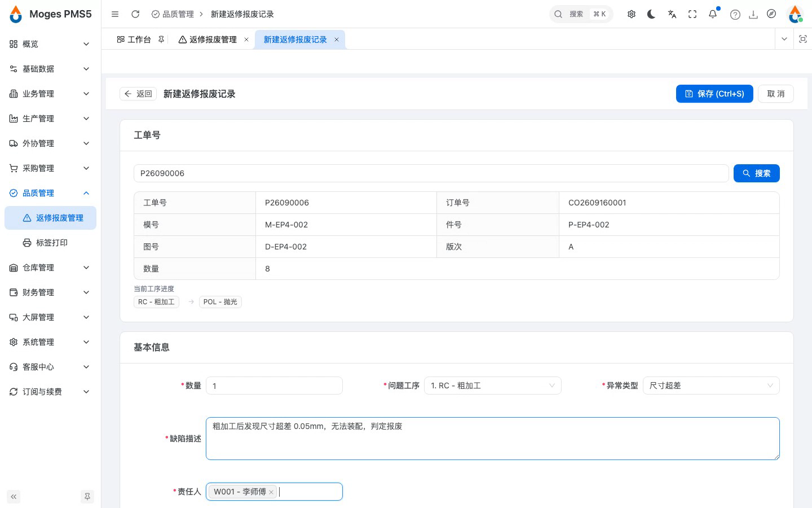Open the user avatar menu
The width and height of the screenshot is (812, 508).
pos(795,14)
